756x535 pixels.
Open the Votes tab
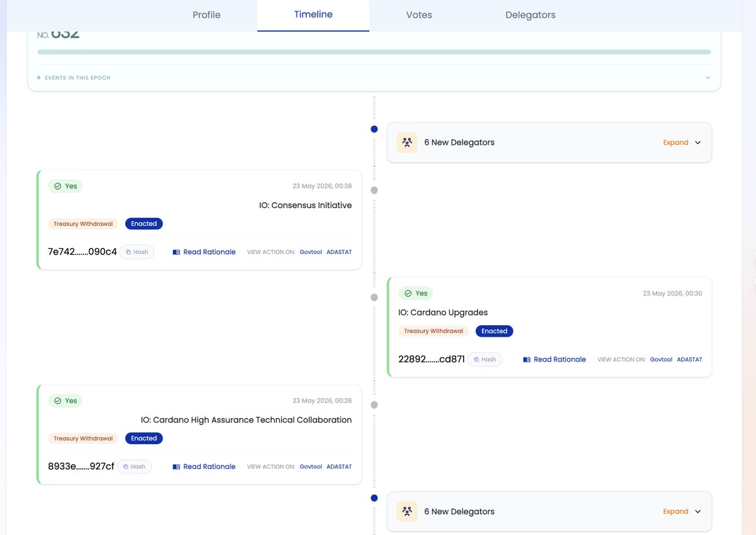[419, 15]
